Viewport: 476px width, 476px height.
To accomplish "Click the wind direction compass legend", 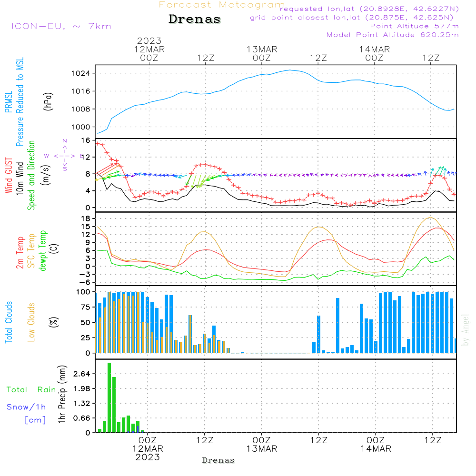I will [x=64, y=155].
